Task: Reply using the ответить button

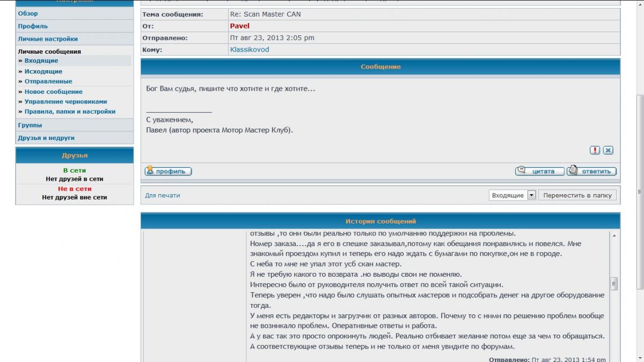Action: pyautogui.click(x=592, y=171)
